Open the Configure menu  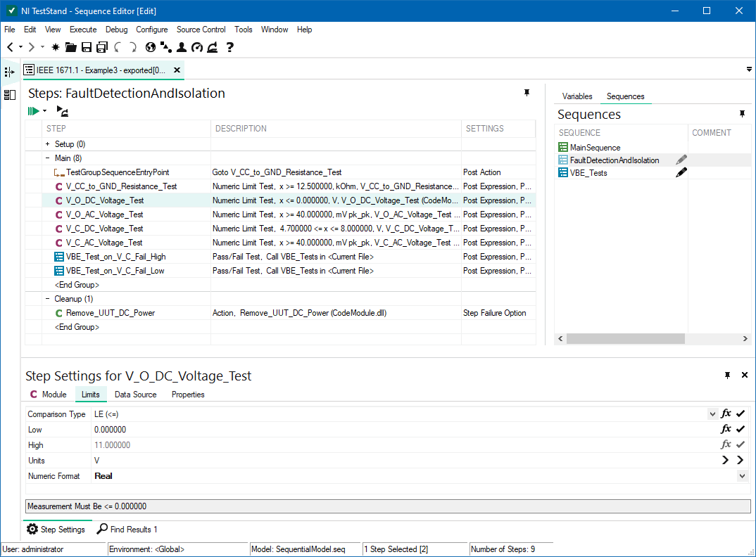click(x=152, y=30)
